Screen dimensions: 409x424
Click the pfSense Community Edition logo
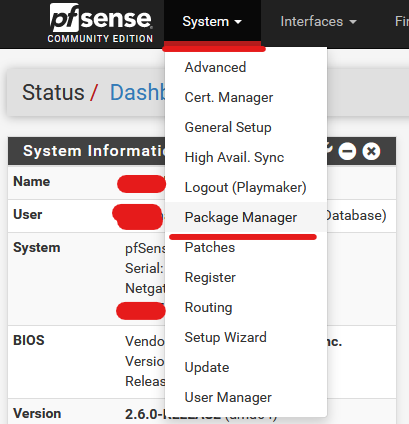tap(101, 23)
